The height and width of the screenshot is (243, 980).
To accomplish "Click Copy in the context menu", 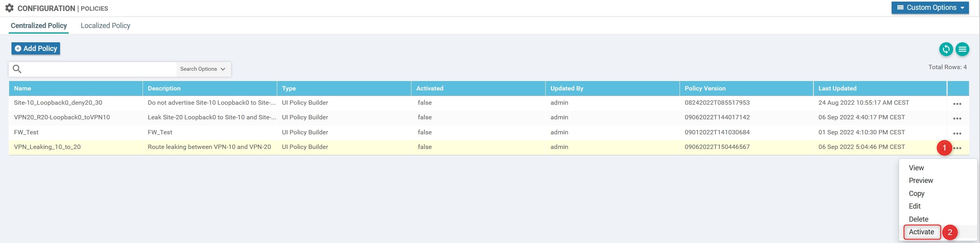I will (916, 194).
